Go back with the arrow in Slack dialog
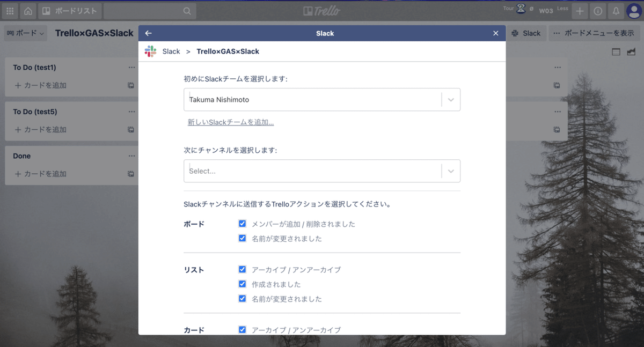644x347 pixels. tap(149, 33)
